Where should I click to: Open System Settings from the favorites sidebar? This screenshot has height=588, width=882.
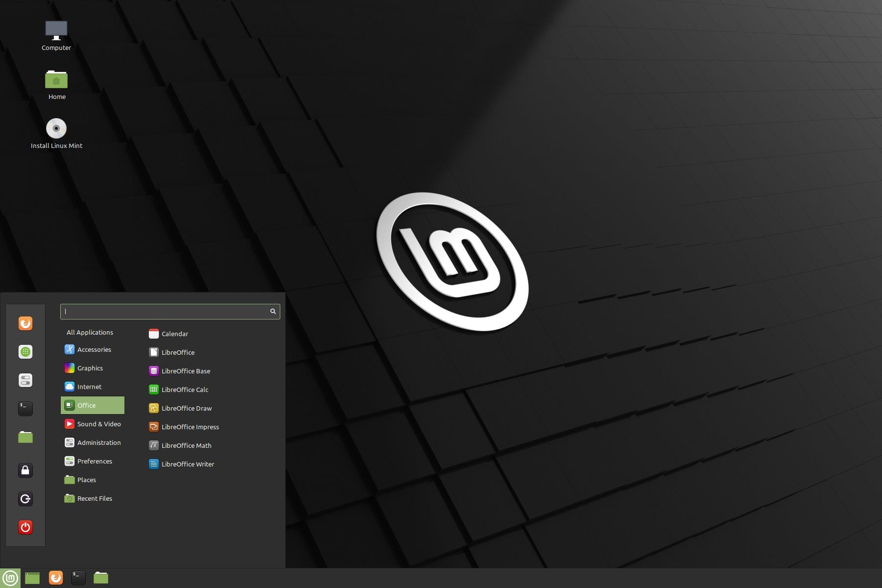pos(25,380)
